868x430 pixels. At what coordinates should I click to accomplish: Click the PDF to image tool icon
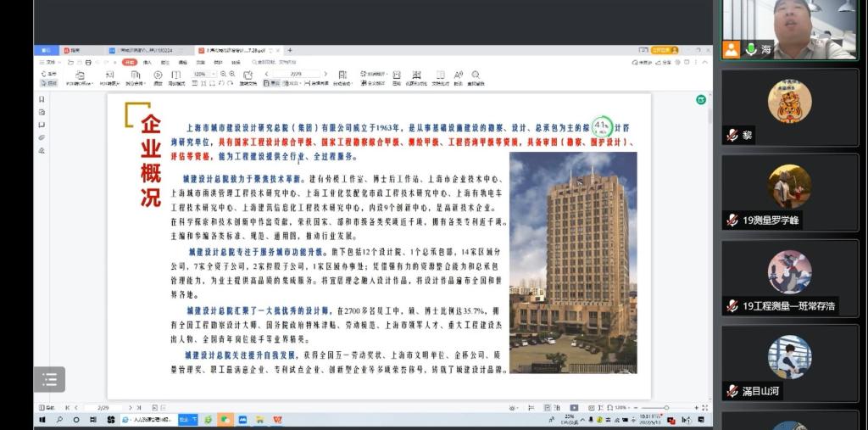pos(109,75)
